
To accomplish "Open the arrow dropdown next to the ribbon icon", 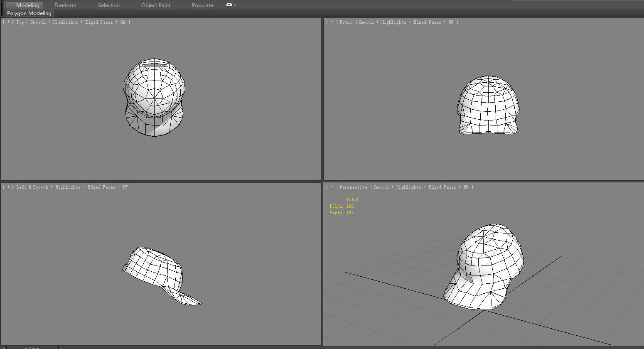I will coord(234,5).
